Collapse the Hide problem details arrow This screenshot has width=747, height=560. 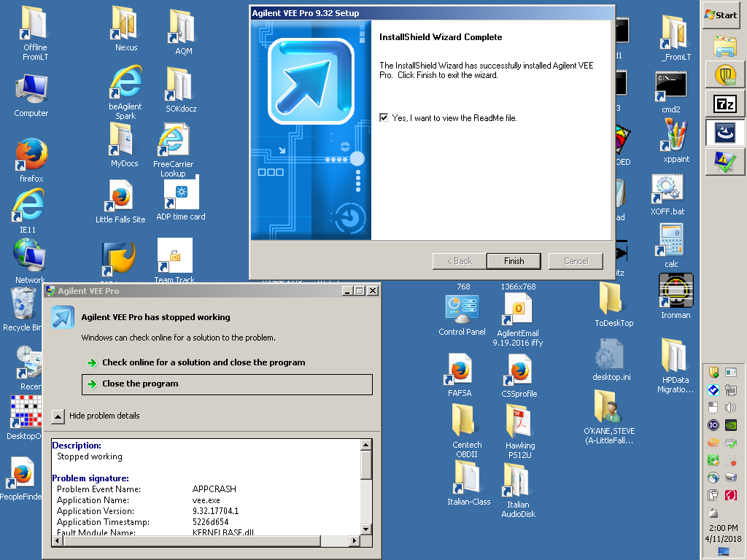pos(58,416)
